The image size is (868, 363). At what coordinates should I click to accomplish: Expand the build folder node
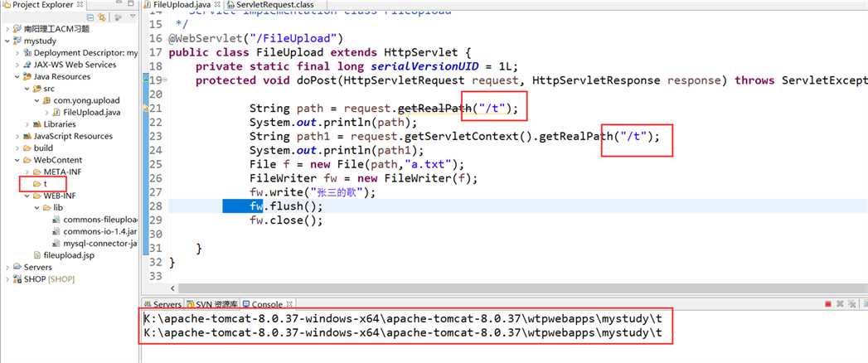click(x=17, y=148)
